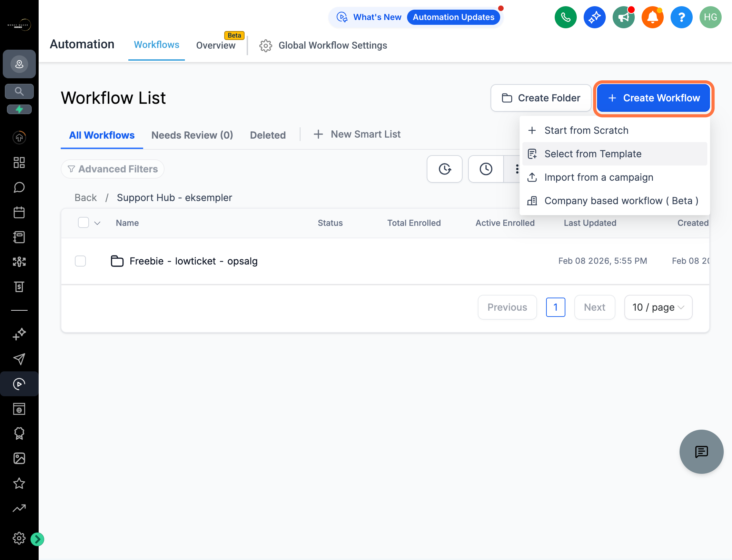Switch to the Overview tab
The height and width of the screenshot is (560, 732).
[x=216, y=45]
